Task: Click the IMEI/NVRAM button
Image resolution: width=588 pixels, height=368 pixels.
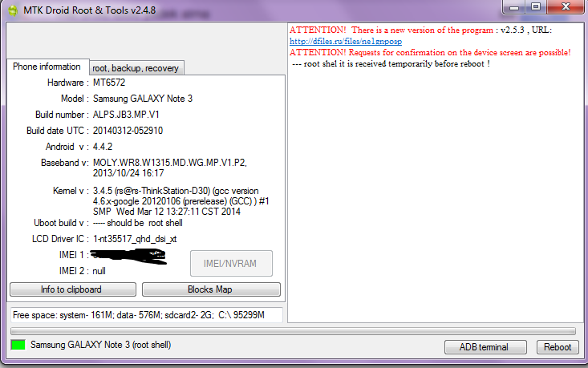Action: click(231, 264)
